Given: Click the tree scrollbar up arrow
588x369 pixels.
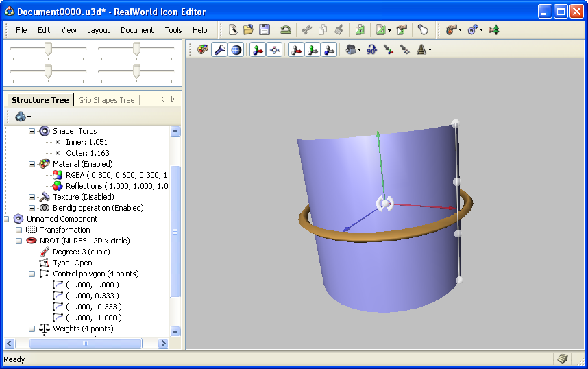Looking at the screenshot, I should (175, 131).
